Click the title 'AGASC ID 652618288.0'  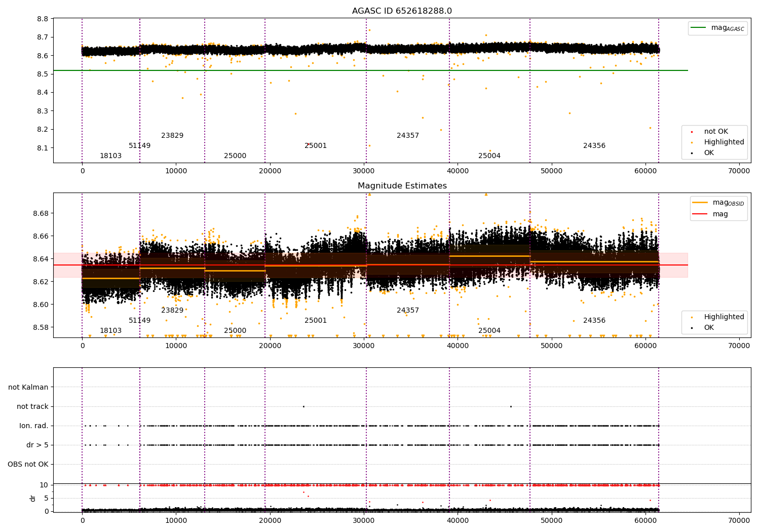click(x=402, y=11)
